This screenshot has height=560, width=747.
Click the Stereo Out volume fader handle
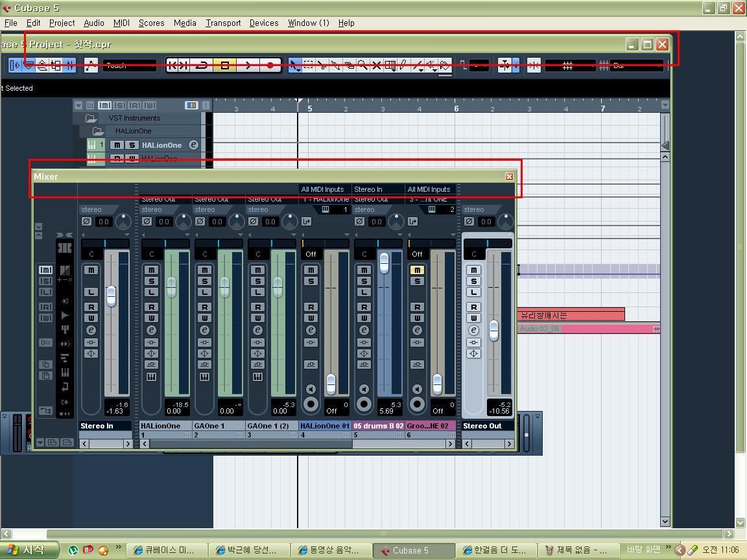[494, 330]
